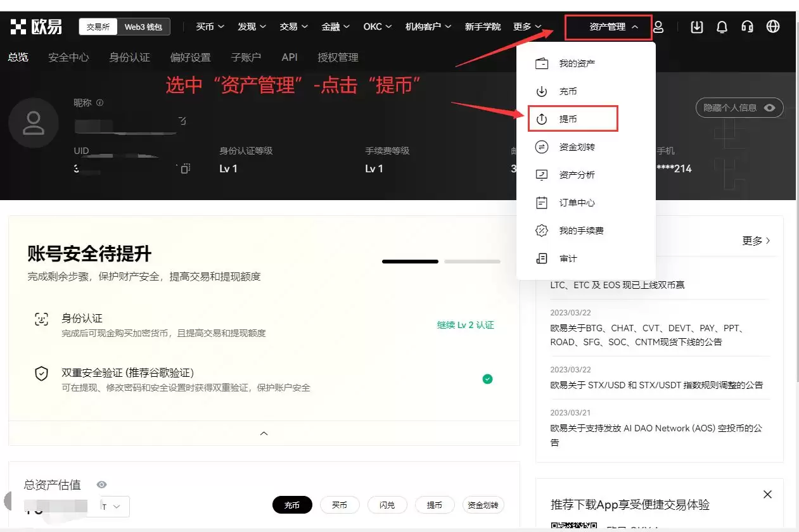Open the user profile icon

pos(658,26)
